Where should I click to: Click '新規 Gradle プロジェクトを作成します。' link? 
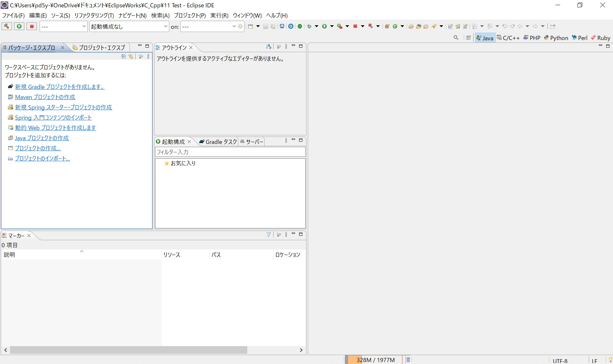[60, 87]
